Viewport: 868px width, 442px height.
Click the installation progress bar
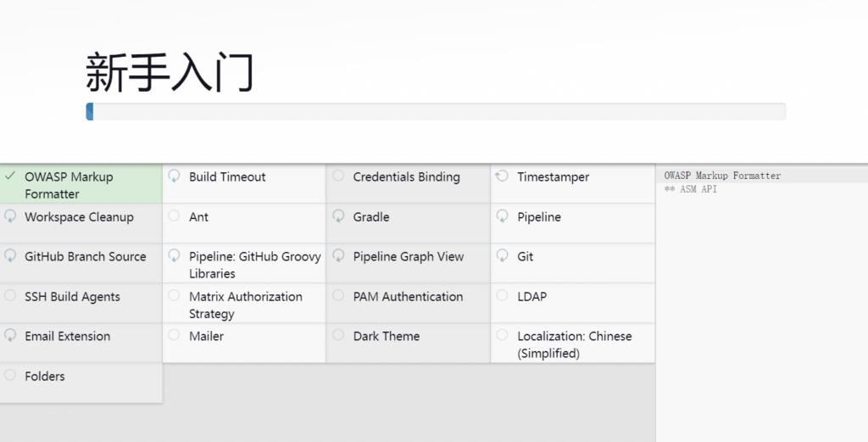point(436,112)
